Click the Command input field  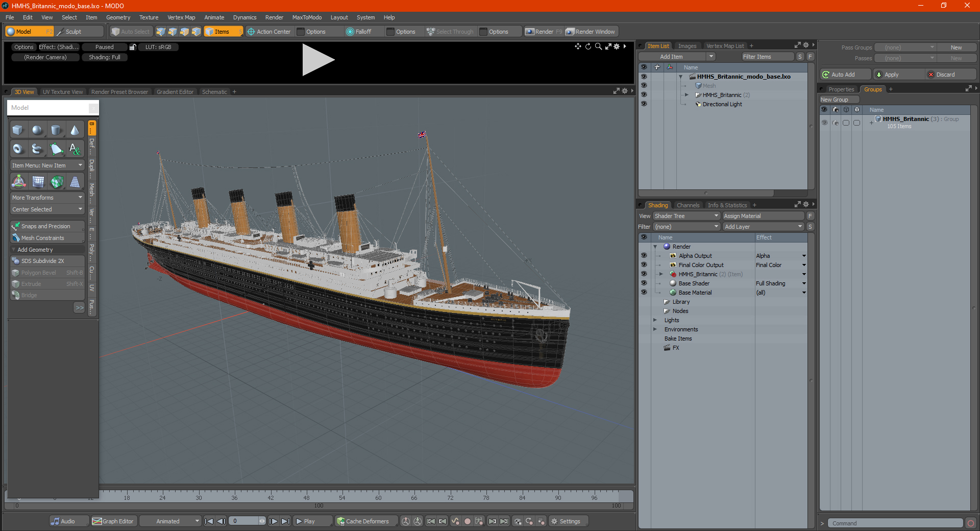(894, 523)
